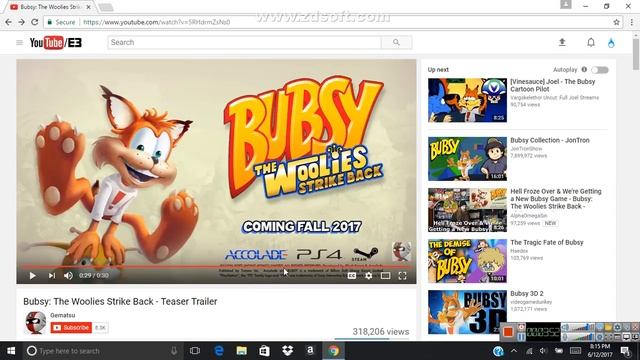Open the Gematsu channel avatar
Viewport: 640px width, 360px height.
(36, 322)
